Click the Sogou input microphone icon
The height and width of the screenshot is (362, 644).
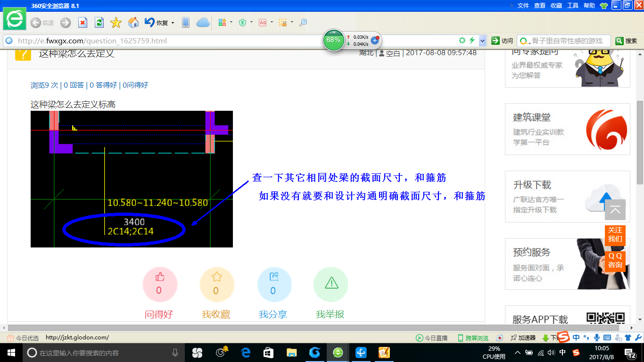597,337
